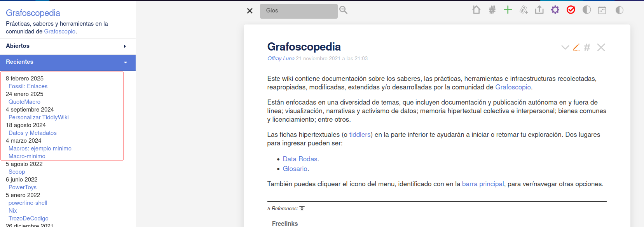Screen dimensions: 644x227
Task: Toggle the rightmost half-circle theme icon
Action: click(x=620, y=10)
